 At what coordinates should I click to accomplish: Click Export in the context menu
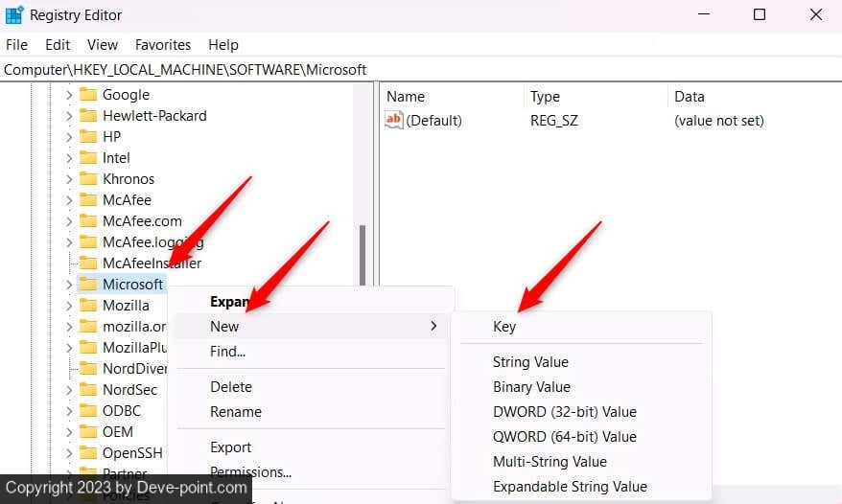point(230,447)
